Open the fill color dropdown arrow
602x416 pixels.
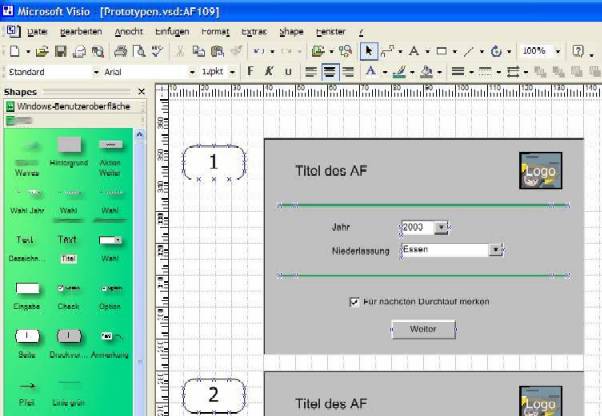pos(440,72)
